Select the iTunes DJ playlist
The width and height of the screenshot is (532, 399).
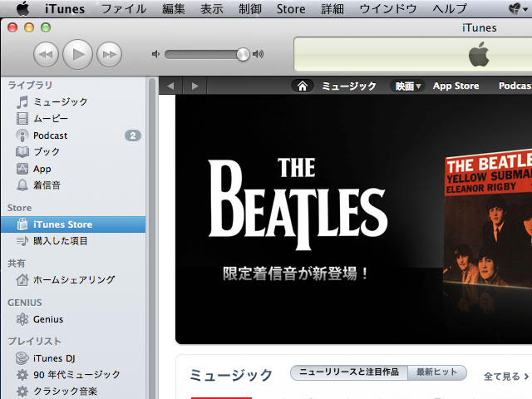pos(73,358)
